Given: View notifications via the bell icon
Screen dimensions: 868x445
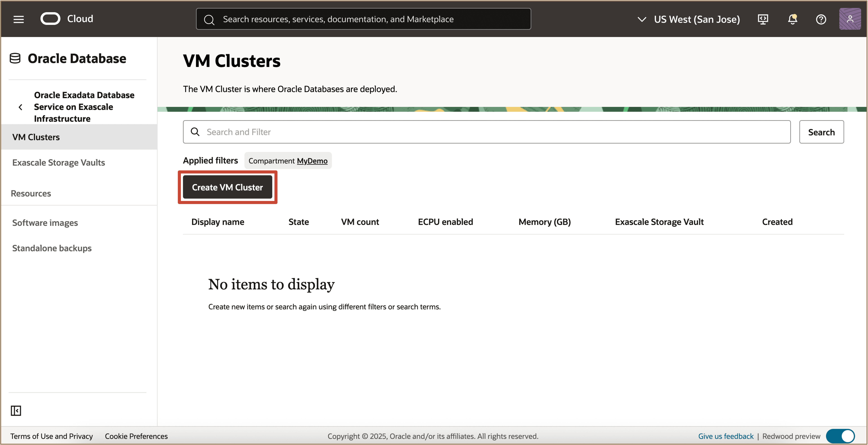Looking at the screenshot, I should [792, 19].
